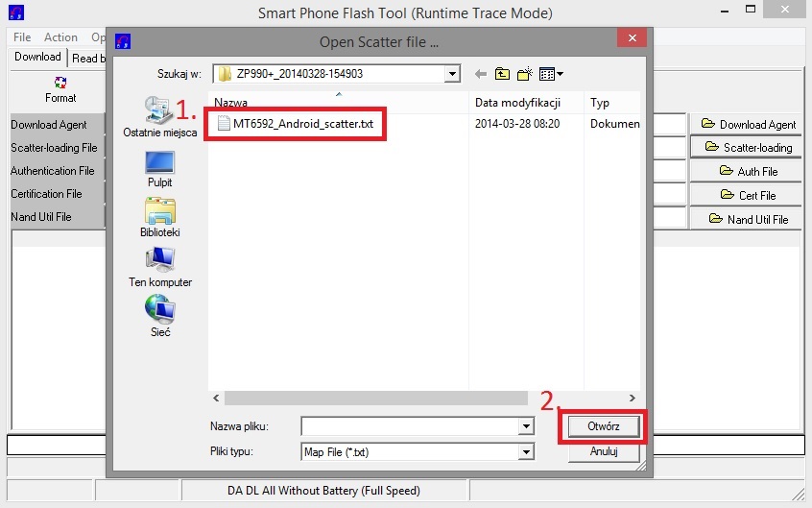Open the Pliki typu file type dropdown
Screen dimensions: 812x508
pyautogui.click(x=525, y=451)
